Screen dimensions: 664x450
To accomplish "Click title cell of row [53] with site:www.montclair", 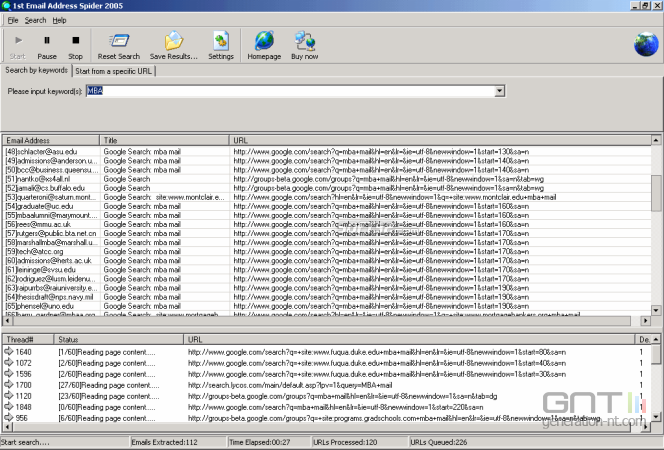I will point(164,197).
